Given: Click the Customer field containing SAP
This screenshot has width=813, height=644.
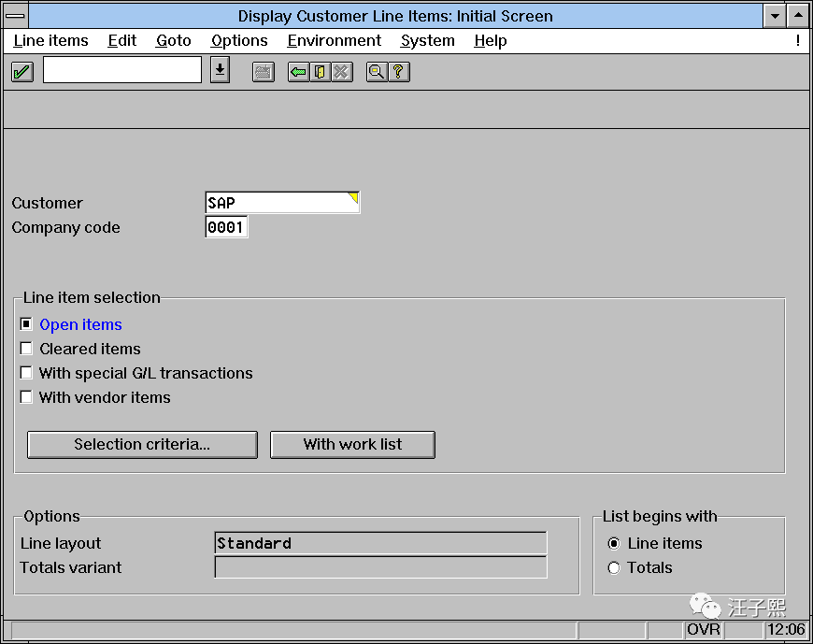Looking at the screenshot, I should pyautogui.click(x=282, y=202).
